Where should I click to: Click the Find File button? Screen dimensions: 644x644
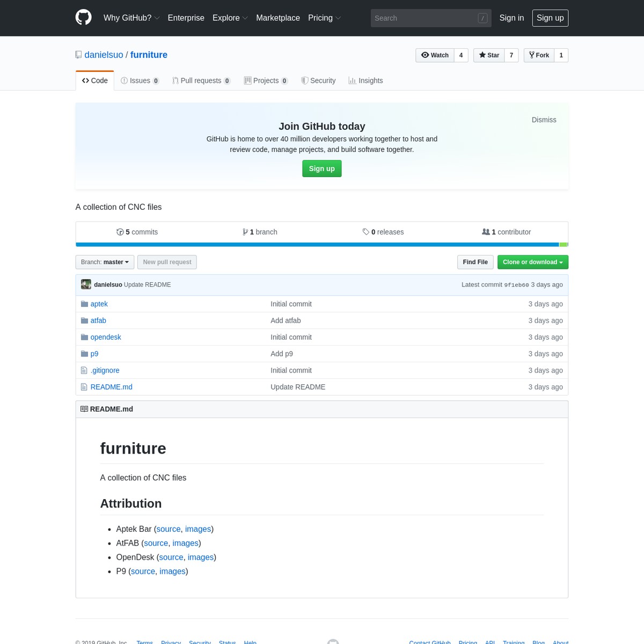475,262
